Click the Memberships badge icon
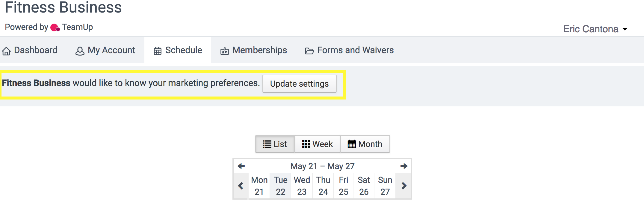 224,51
